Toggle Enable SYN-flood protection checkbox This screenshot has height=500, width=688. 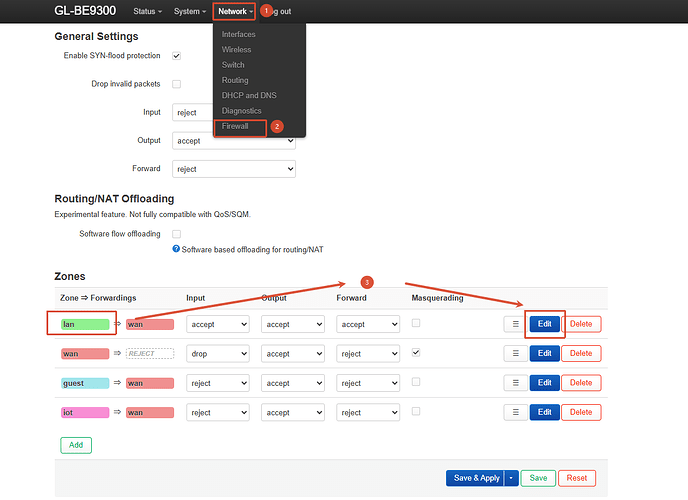tap(176, 56)
